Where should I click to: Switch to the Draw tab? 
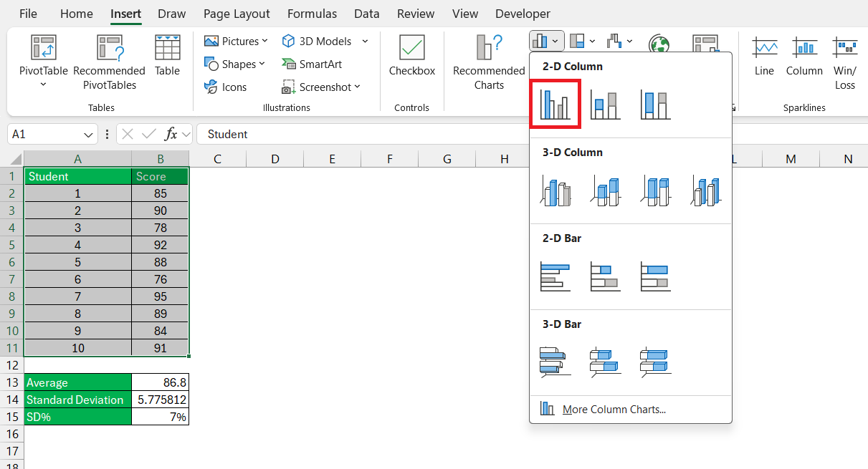pos(171,14)
